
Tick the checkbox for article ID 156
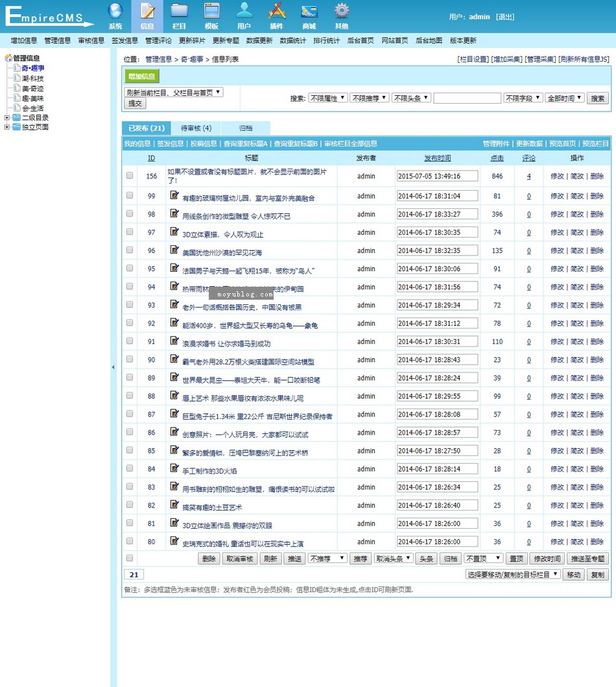130,175
